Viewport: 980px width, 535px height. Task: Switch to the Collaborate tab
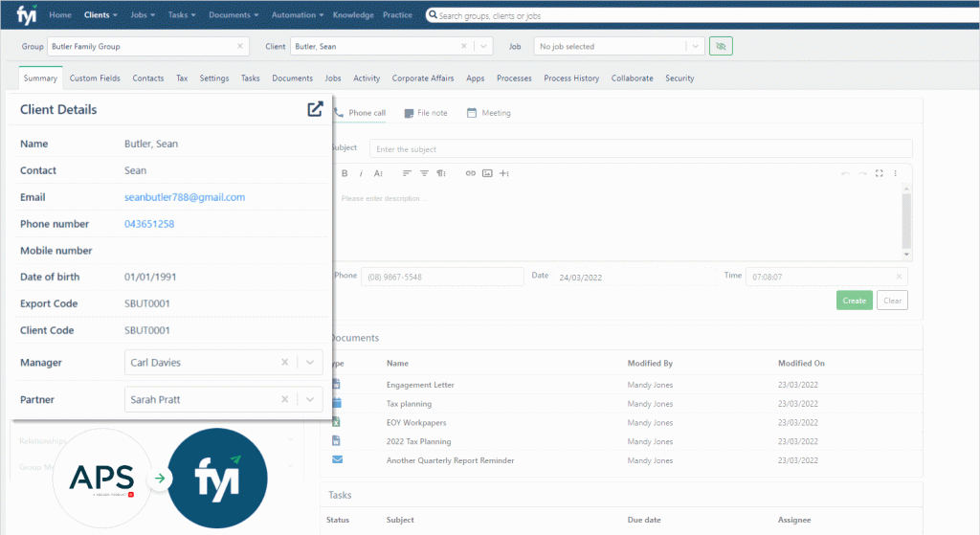coord(632,78)
